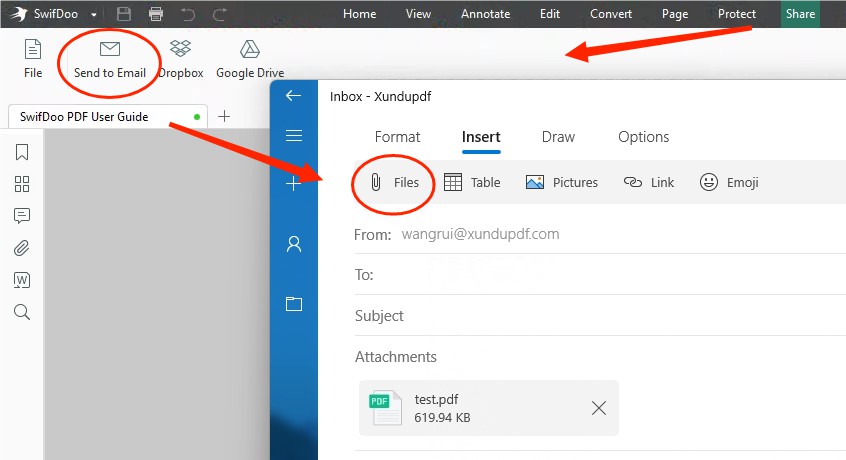
Task: Click the From address wangrui@xundupdf.com
Action: pyautogui.click(x=480, y=234)
